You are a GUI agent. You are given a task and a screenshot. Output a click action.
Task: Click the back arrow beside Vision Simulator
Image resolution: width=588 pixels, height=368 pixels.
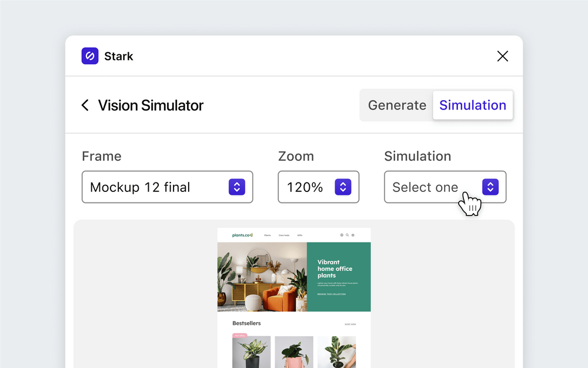[85, 105]
